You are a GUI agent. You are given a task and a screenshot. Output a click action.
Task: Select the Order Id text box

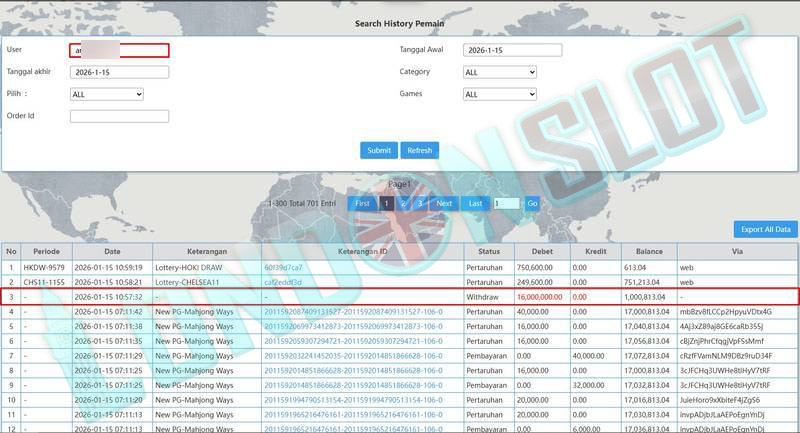click(x=119, y=116)
